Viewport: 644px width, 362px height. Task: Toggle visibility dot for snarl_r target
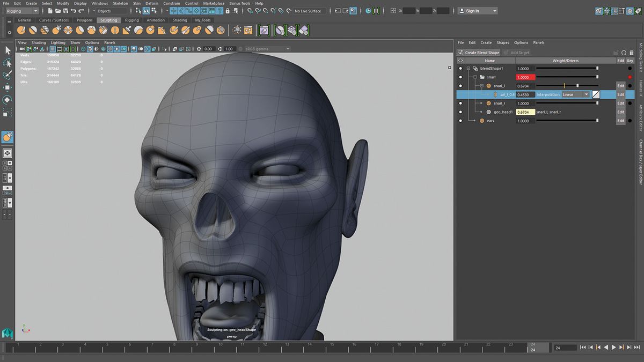pos(460,102)
